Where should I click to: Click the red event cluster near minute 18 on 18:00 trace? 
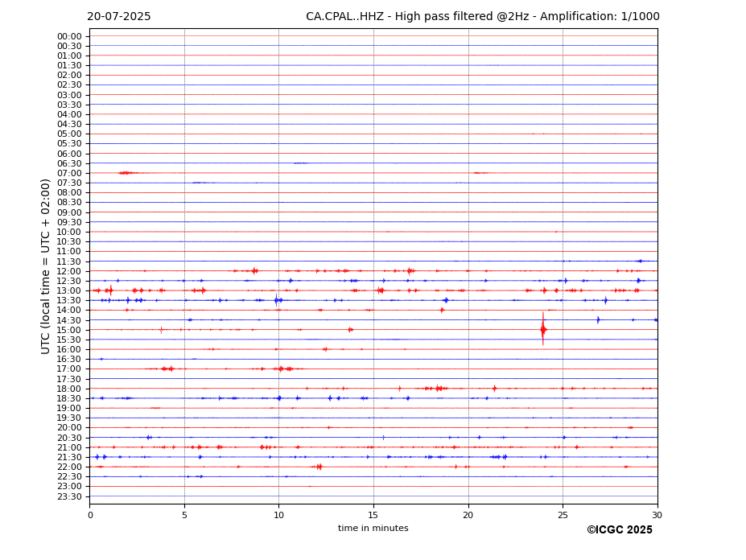point(439,389)
